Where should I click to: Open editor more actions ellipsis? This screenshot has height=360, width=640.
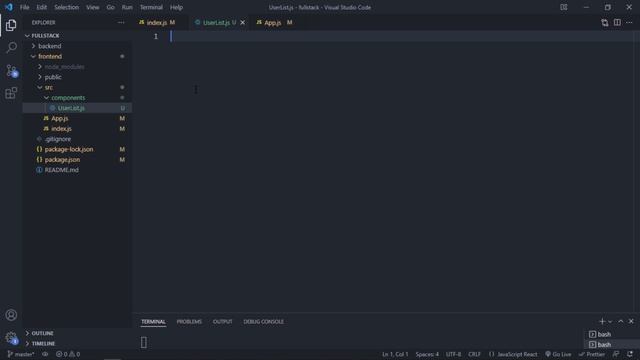[x=629, y=22]
